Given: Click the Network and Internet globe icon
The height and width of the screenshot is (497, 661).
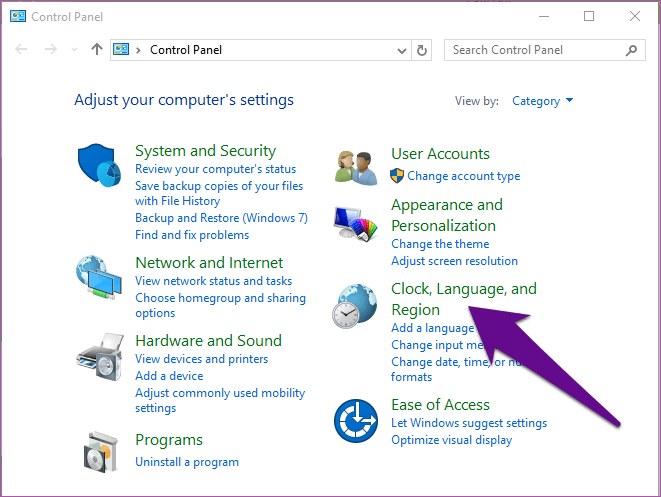Looking at the screenshot, I should 99,277.
